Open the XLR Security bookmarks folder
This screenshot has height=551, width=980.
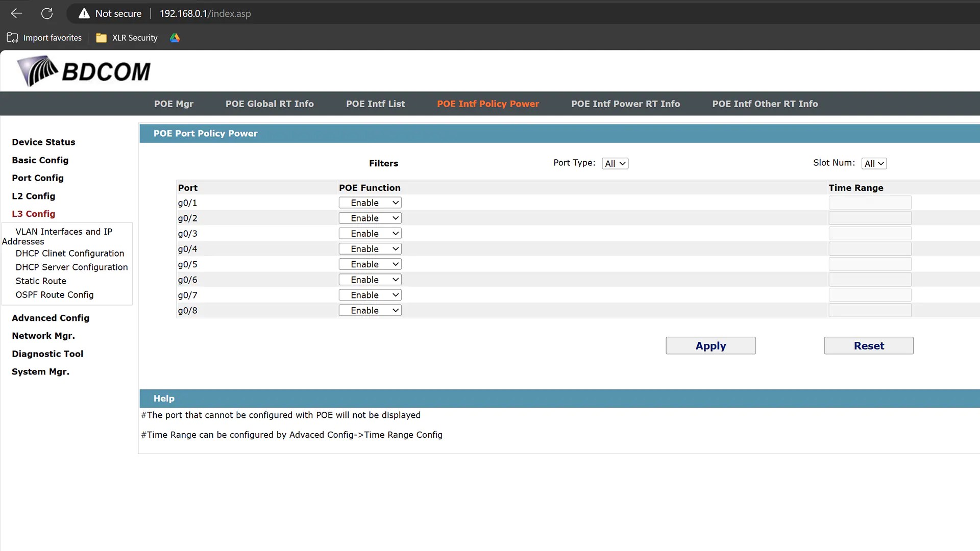(127, 38)
